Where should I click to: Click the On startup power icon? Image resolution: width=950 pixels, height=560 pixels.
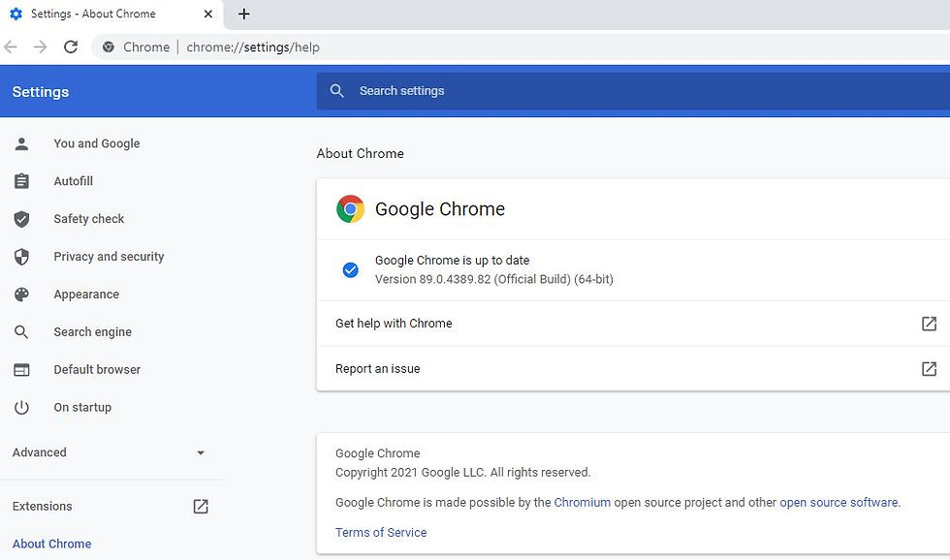click(x=21, y=408)
